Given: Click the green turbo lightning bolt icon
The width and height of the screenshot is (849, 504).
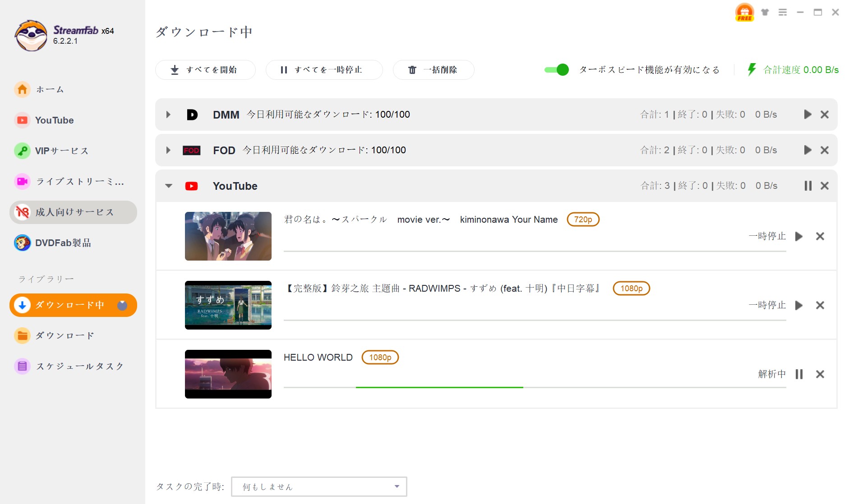Looking at the screenshot, I should [751, 69].
